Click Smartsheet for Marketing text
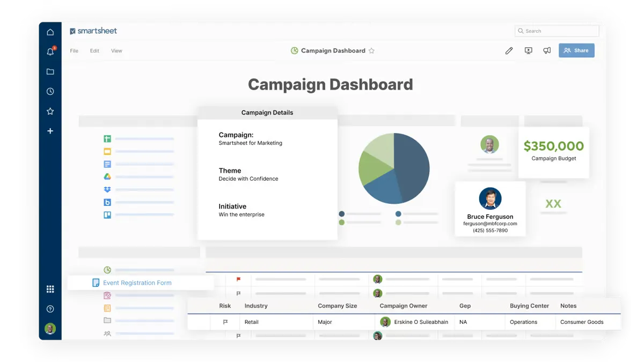The image size is (644, 362). [x=250, y=143]
